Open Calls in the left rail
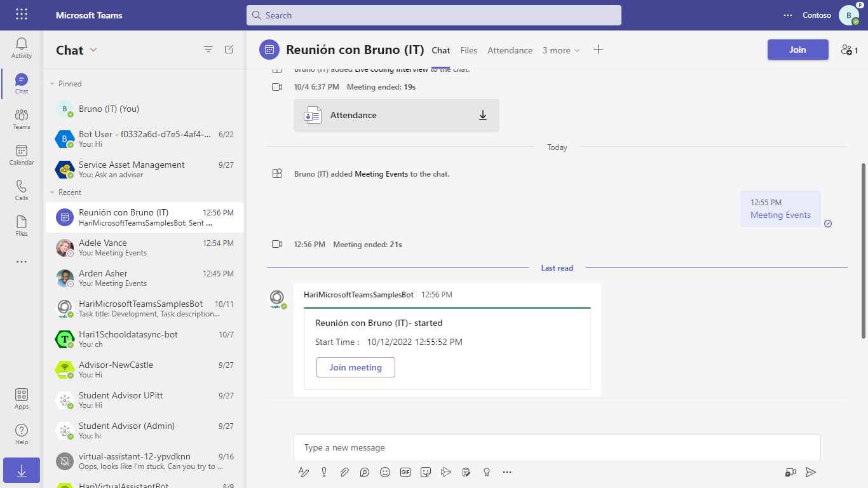Image resolution: width=868 pixels, height=488 pixels. point(22,190)
